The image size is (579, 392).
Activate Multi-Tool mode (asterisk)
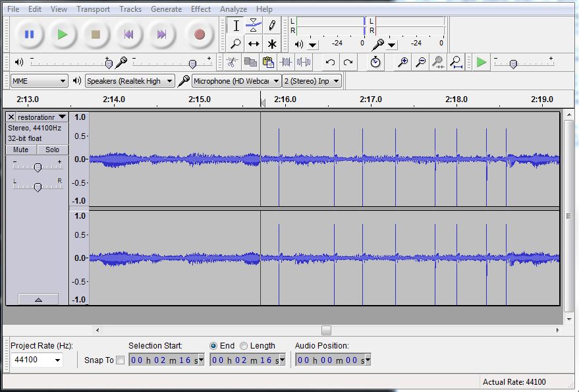(272, 44)
